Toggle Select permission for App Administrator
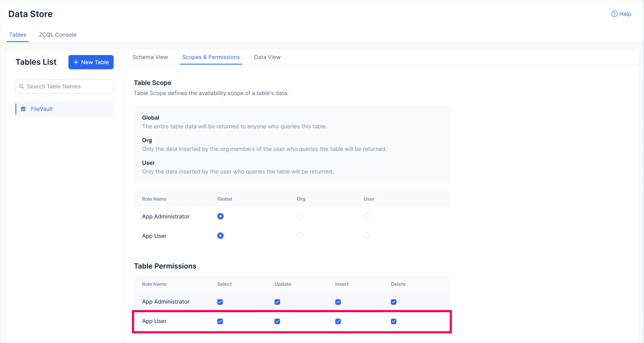644x343 pixels. click(220, 302)
